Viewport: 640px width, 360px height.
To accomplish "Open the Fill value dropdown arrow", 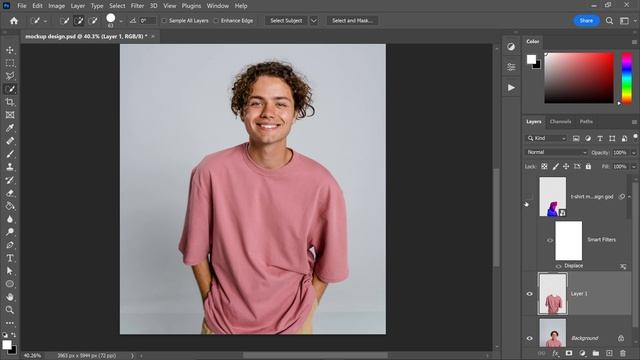I will pos(633,167).
